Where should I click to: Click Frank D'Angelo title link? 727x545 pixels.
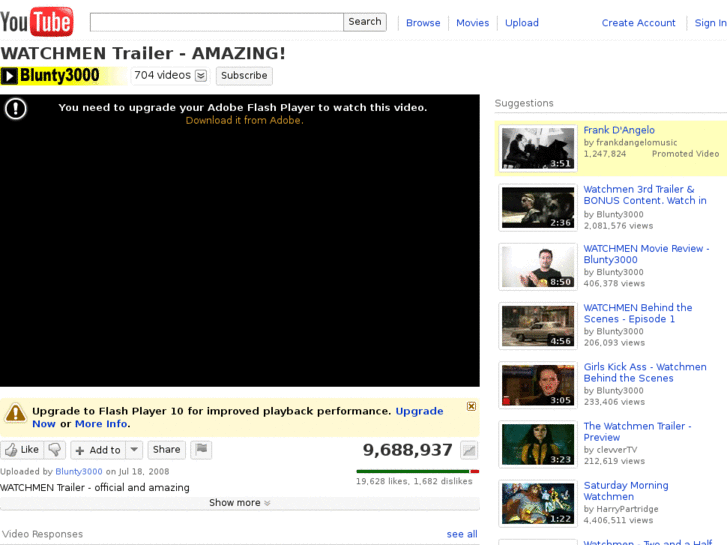tap(619, 130)
